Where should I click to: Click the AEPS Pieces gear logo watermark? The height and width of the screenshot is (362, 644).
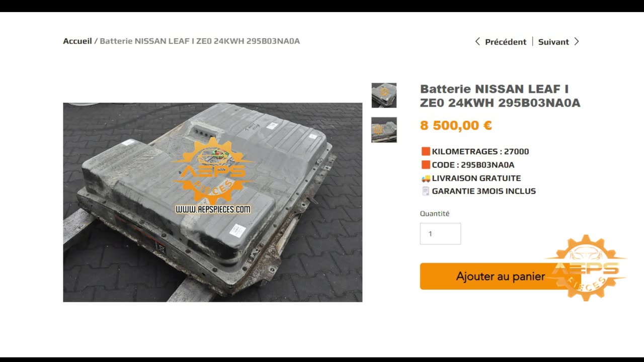click(x=587, y=267)
